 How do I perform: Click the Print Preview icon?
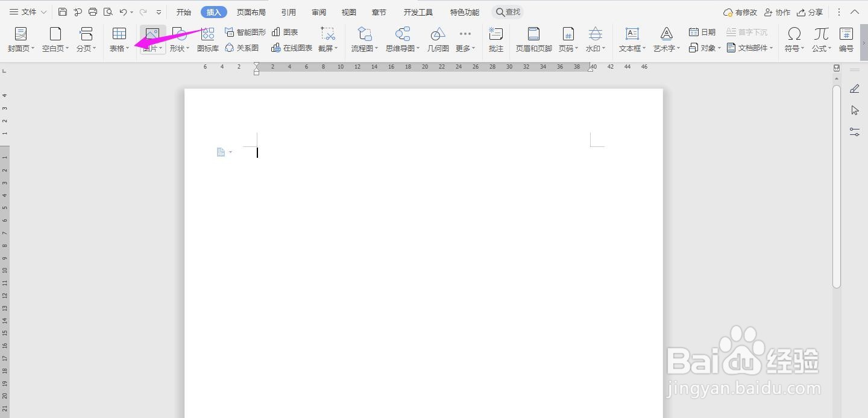point(108,12)
